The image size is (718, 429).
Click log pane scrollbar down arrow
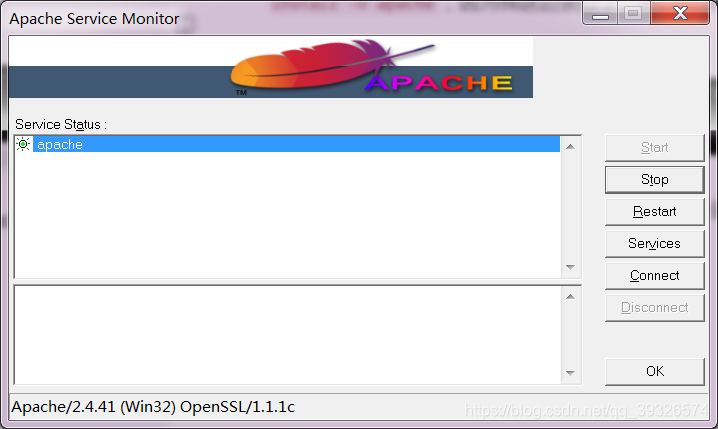[570, 373]
